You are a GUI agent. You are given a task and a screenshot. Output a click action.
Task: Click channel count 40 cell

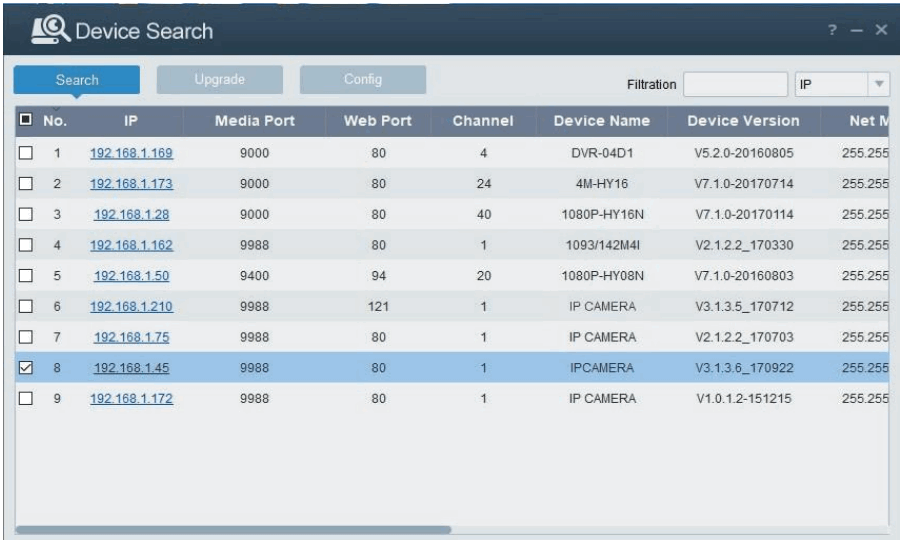484,215
